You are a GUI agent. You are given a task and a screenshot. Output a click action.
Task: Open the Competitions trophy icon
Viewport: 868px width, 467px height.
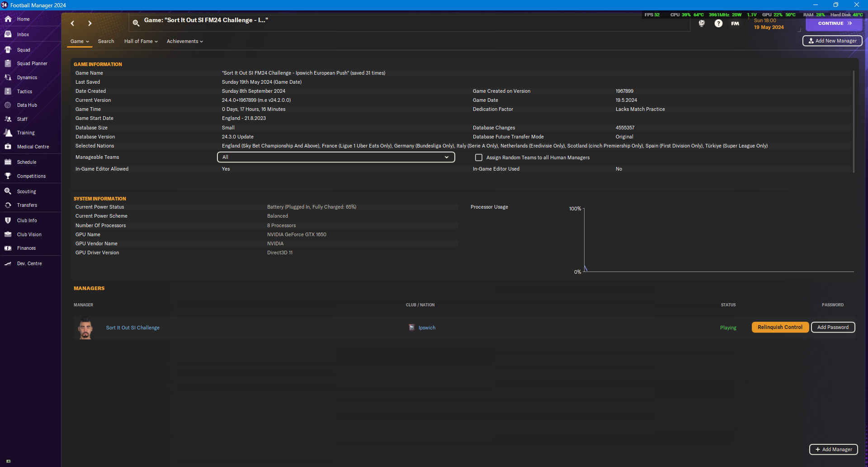click(x=8, y=176)
